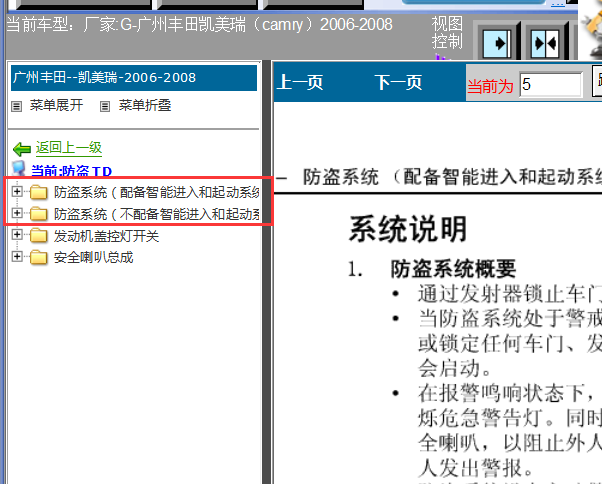The height and width of the screenshot is (484, 602).
Task: Click the 防盗系统概要 subheading
Action: point(453,269)
